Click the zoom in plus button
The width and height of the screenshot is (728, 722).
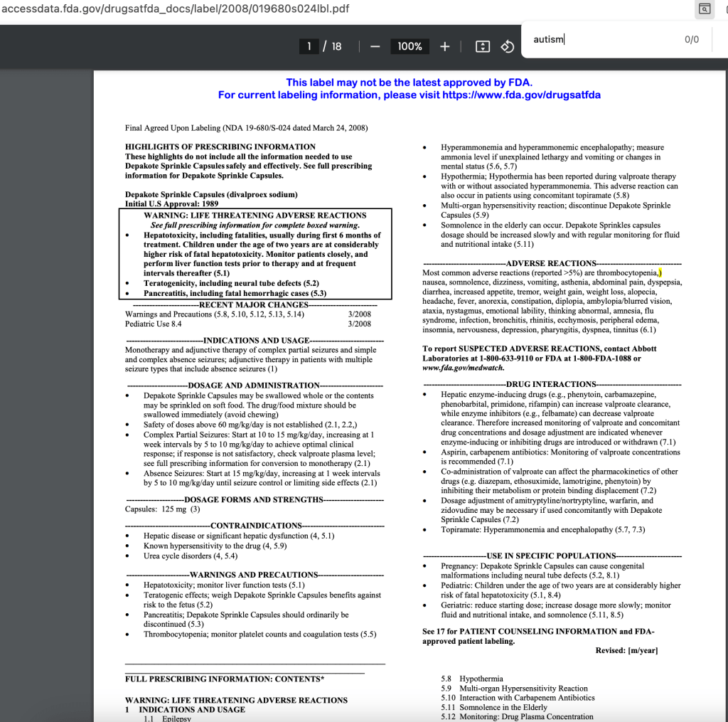[445, 46]
